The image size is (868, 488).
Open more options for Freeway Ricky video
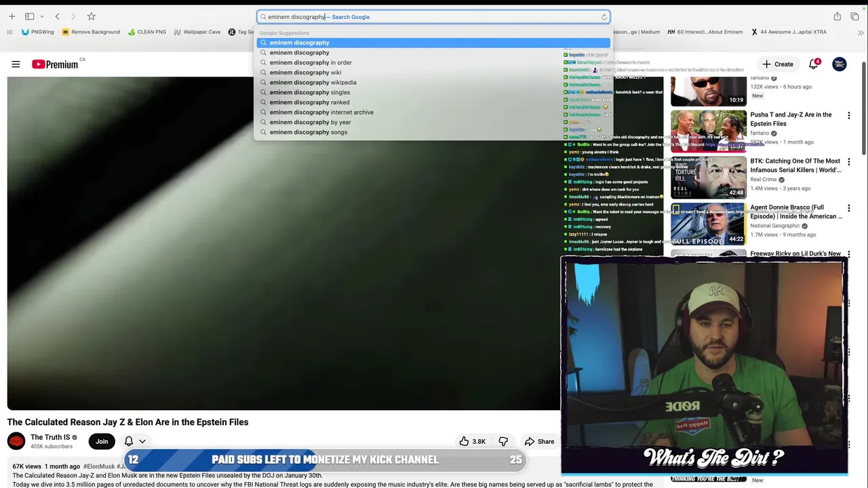[x=848, y=254]
